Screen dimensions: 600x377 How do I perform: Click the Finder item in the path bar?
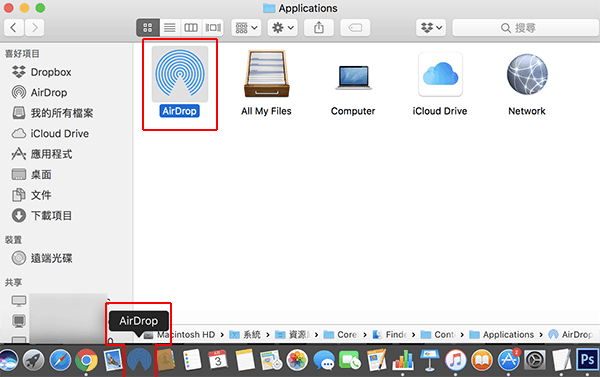click(389, 335)
